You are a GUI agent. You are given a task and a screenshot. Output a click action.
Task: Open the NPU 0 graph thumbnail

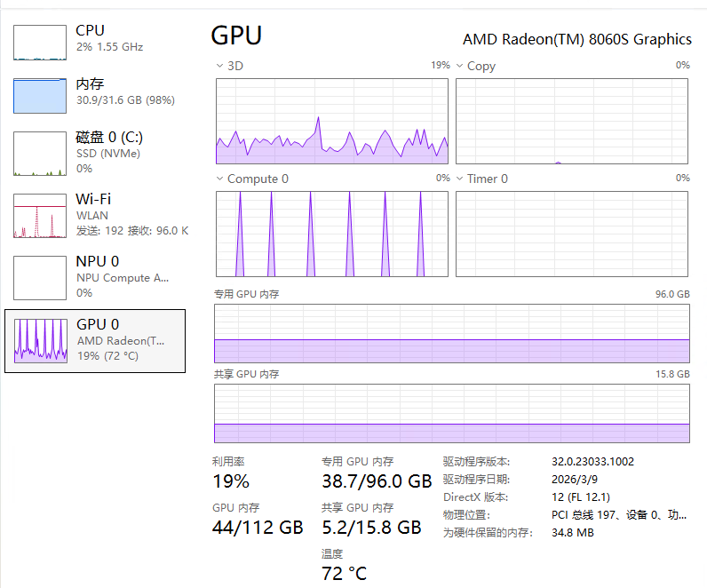40,278
